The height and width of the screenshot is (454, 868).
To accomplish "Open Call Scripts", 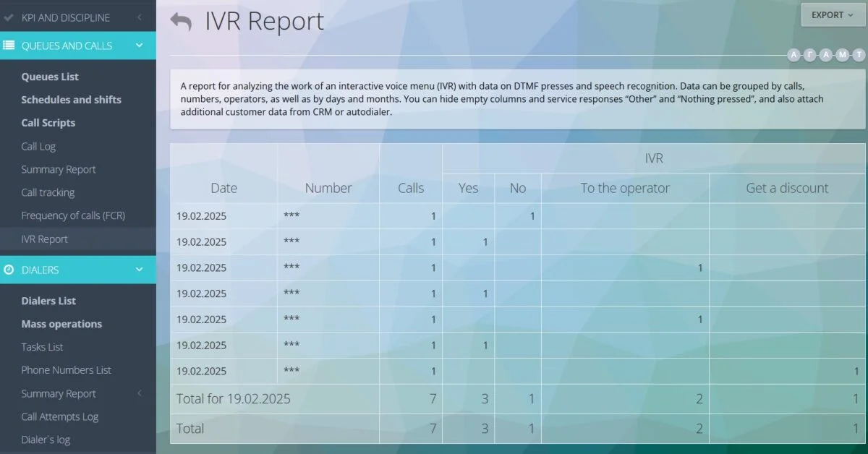I will 48,123.
